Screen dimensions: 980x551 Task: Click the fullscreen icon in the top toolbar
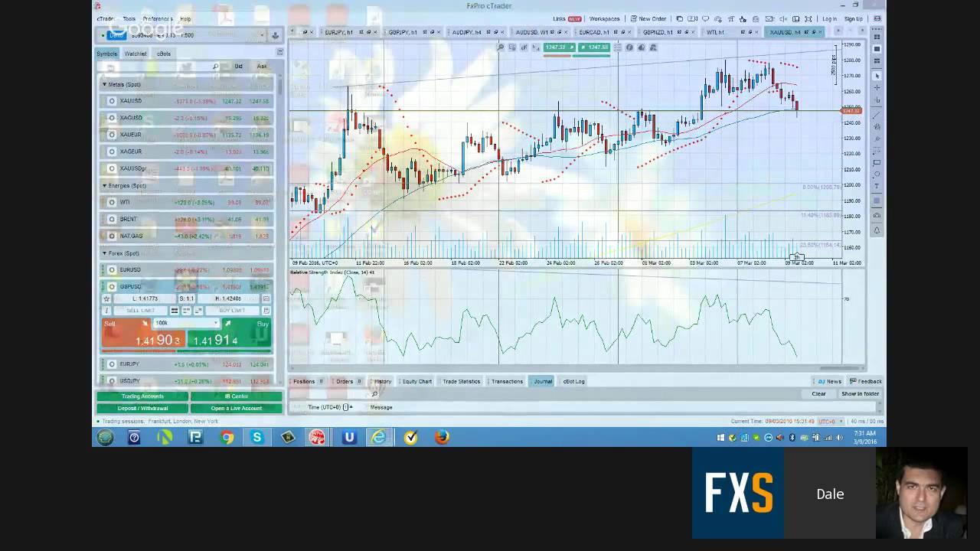[808, 19]
